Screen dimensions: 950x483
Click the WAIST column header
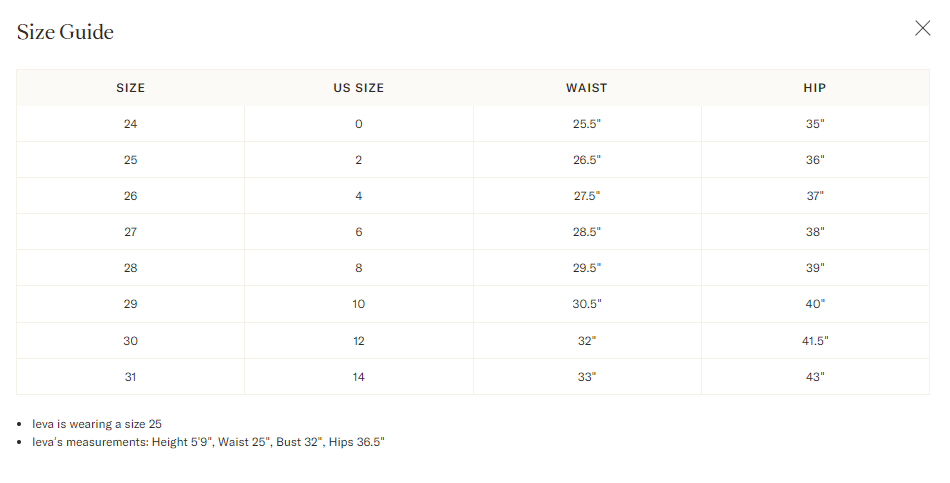pyautogui.click(x=586, y=88)
